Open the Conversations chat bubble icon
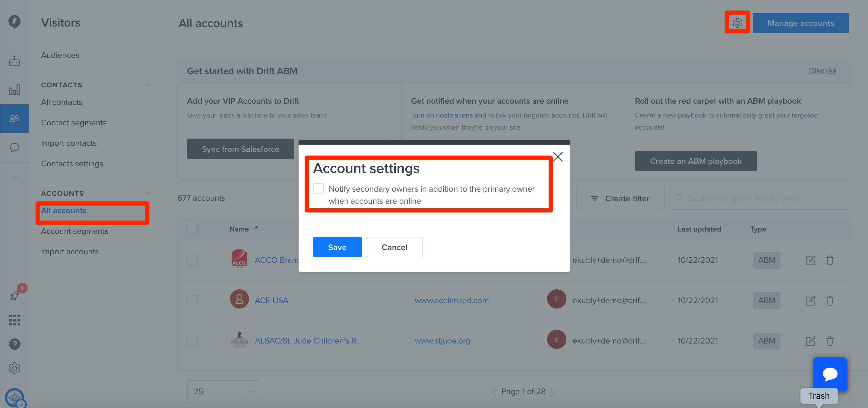The image size is (868, 408). pos(14,147)
